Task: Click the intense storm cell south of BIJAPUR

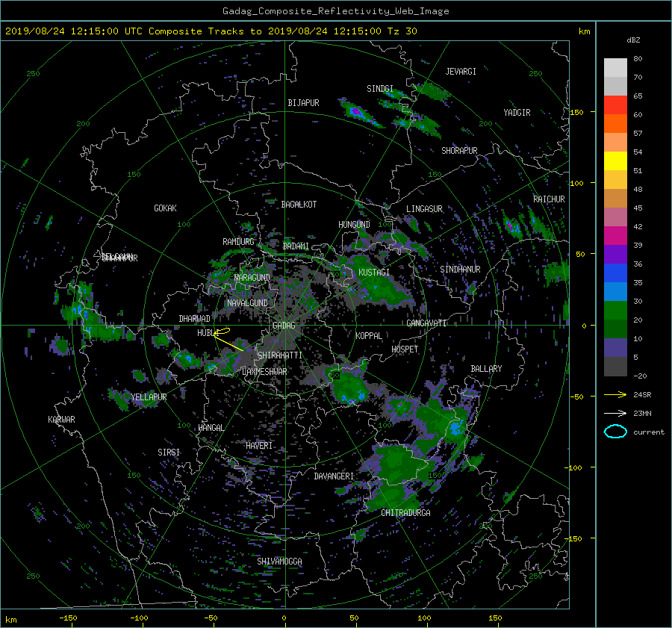Action: 355,112
